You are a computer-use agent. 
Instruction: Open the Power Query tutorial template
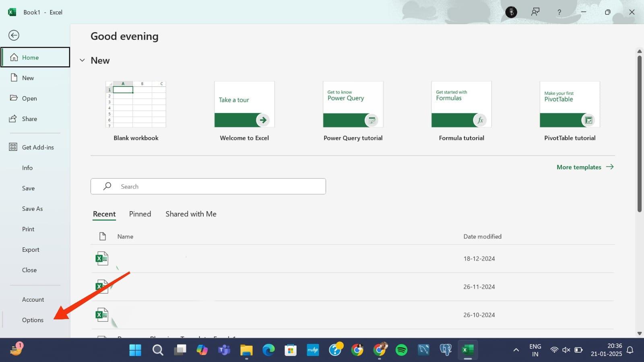[353, 111]
